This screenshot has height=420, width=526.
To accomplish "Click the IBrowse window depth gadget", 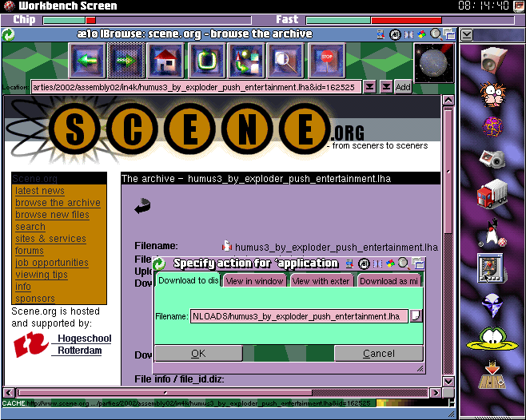I will 449,34.
